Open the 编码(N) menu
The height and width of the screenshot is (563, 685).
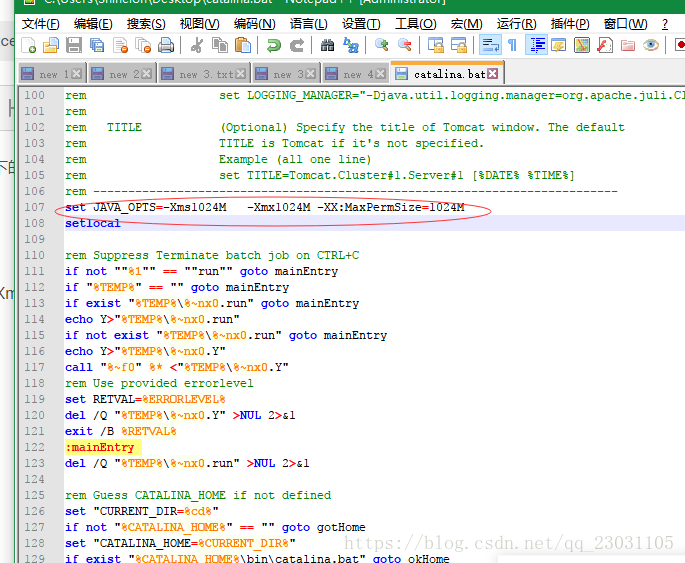click(254, 24)
